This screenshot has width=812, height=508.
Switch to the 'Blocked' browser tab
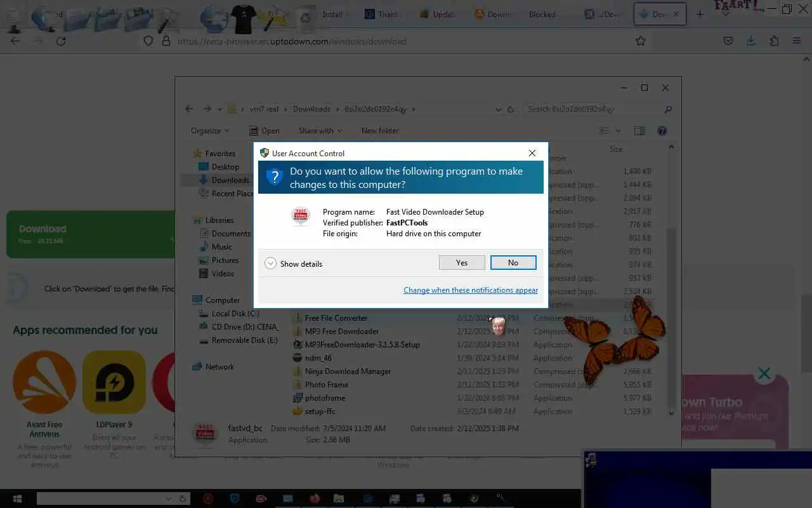(542, 14)
